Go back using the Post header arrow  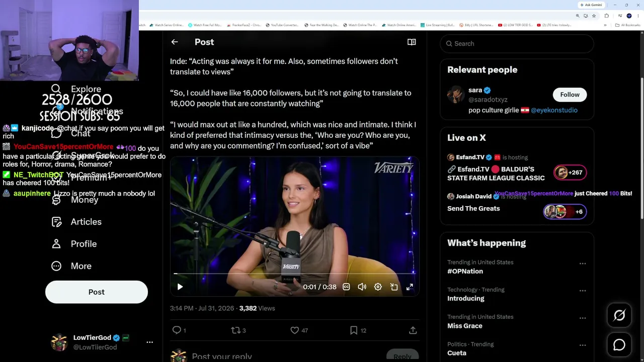tap(175, 42)
